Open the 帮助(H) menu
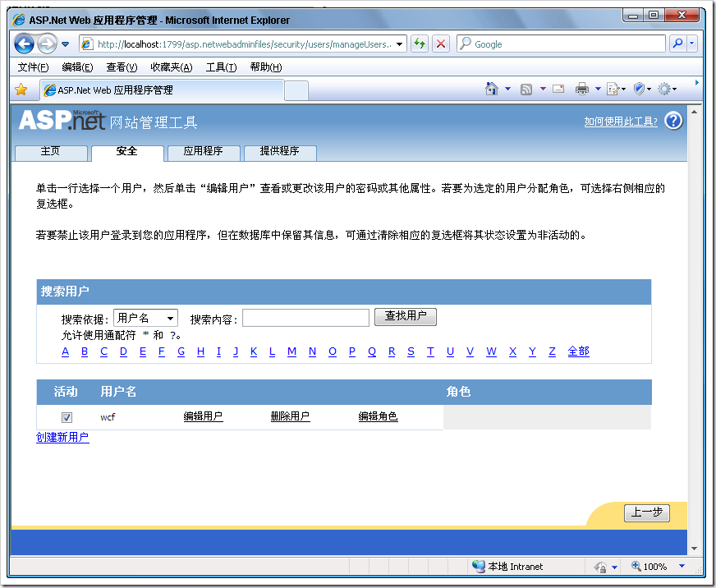The image size is (716, 588). (266, 67)
